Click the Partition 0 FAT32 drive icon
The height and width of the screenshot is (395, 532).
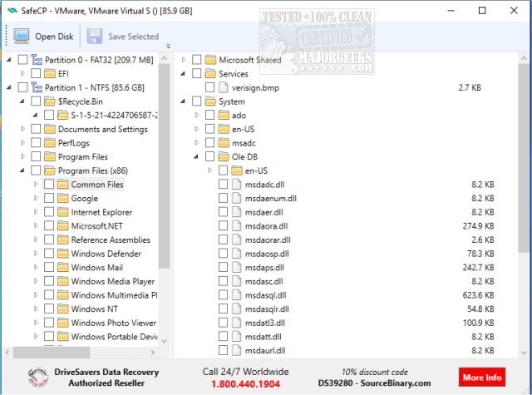[x=37, y=60]
